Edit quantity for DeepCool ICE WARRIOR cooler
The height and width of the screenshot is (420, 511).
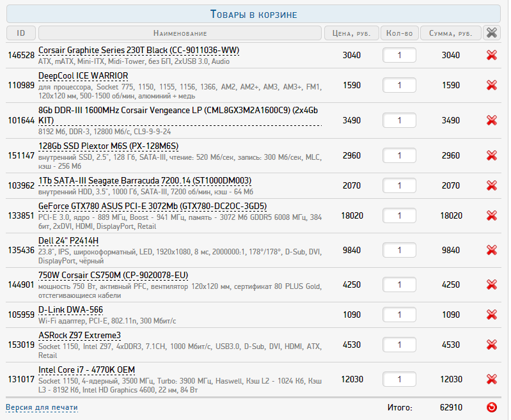pyautogui.click(x=399, y=85)
